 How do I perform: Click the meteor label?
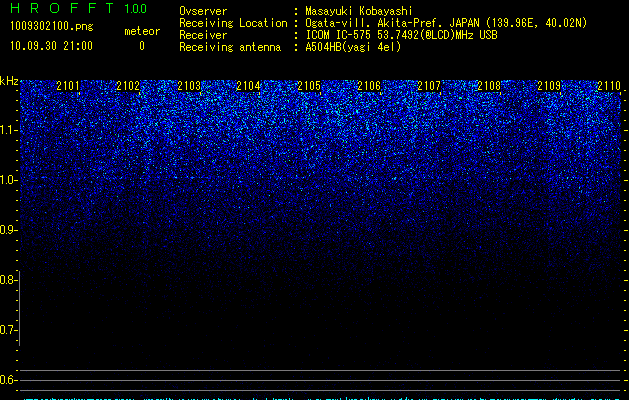[142, 31]
